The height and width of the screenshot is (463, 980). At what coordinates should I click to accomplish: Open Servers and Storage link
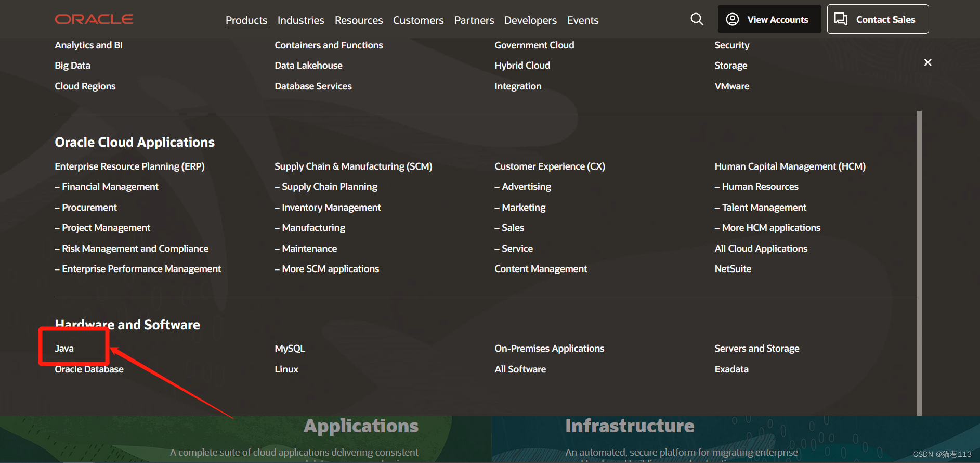[757, 349]
